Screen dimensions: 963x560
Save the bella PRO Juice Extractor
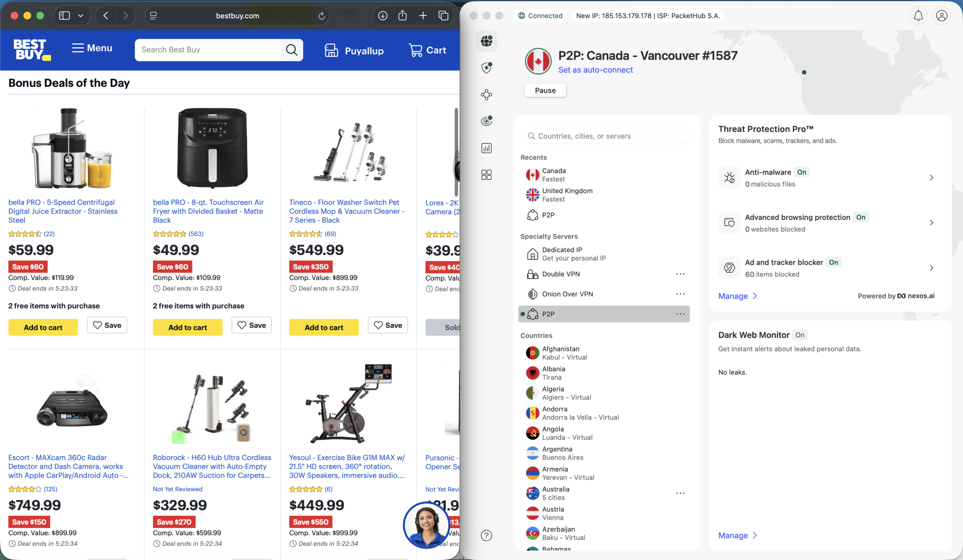[107, 325]
